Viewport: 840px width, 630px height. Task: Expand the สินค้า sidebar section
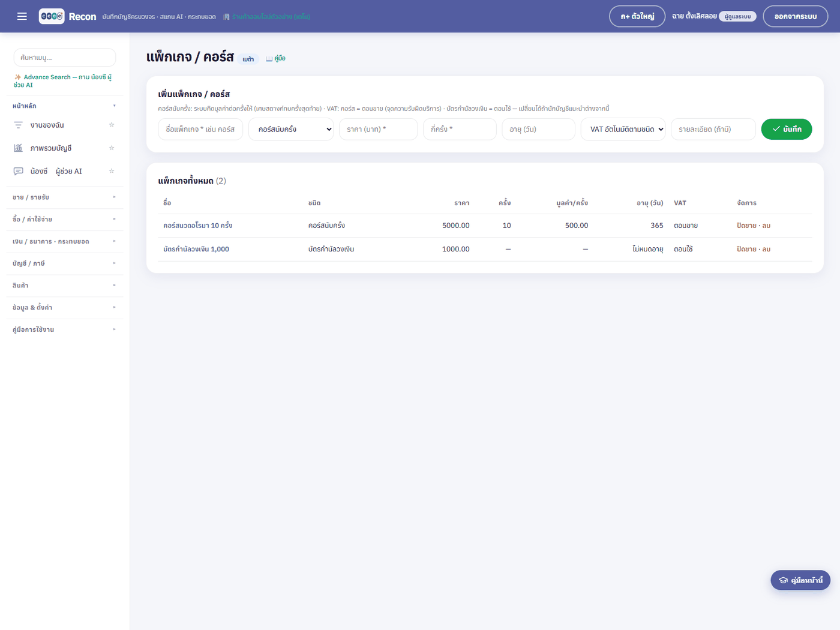coord(64,286)
